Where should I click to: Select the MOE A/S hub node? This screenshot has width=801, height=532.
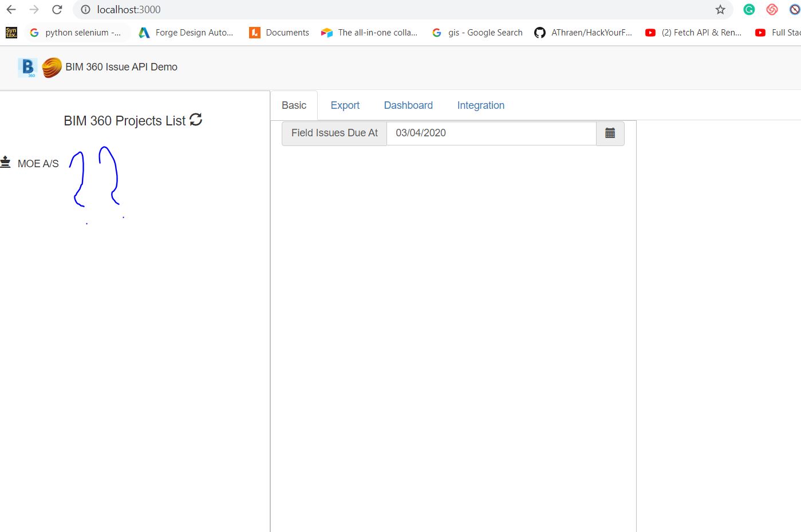click(x=38, y=164)
